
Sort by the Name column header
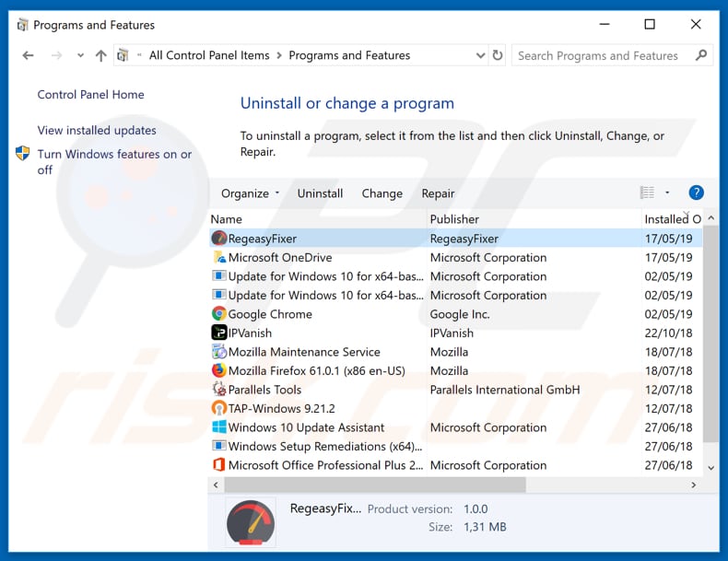pos(318,219)
